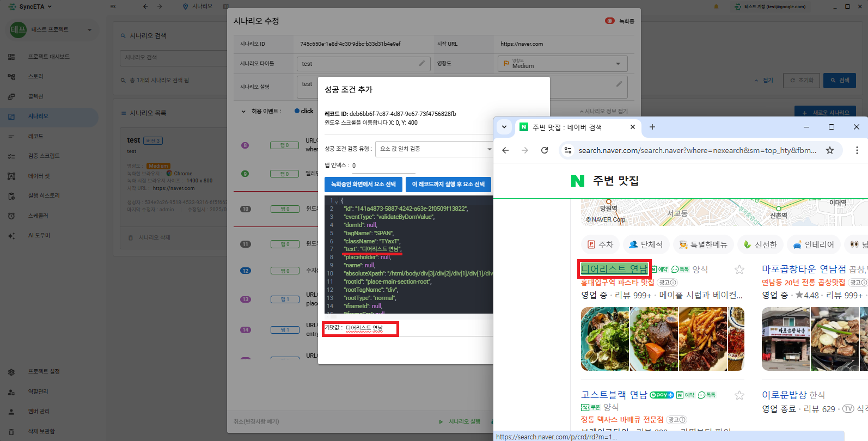Select the 주변 맛집 Chrome tab

(577, 127)
